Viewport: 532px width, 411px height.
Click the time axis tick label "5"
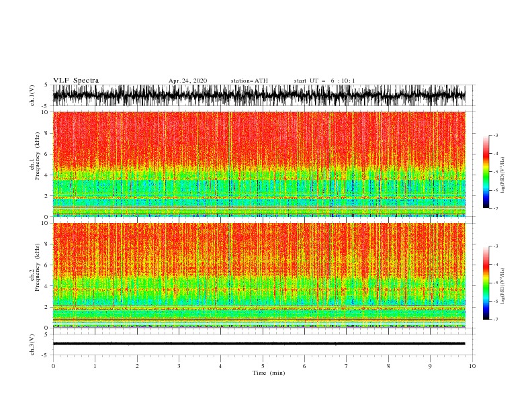[x=263, y=366]
